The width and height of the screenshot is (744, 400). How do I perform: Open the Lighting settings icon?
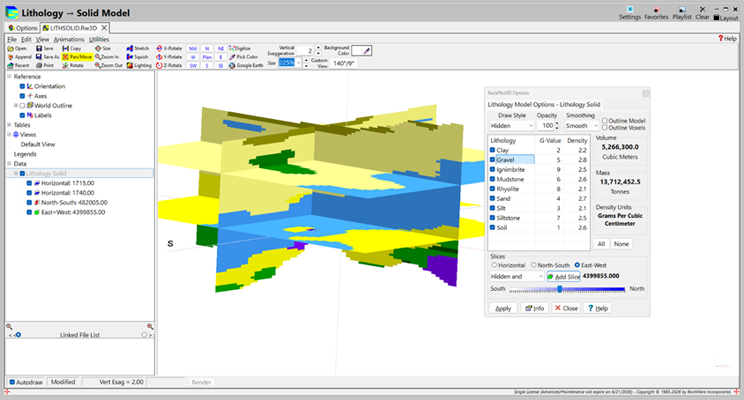[139, 65]
